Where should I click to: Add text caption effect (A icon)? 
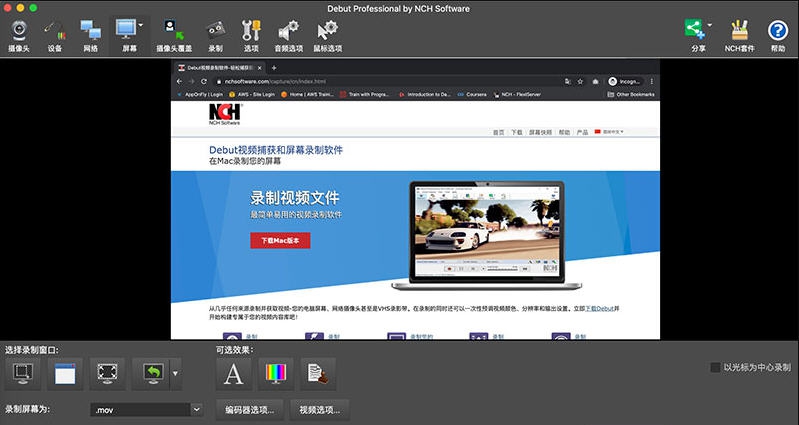tap(233, 375)
